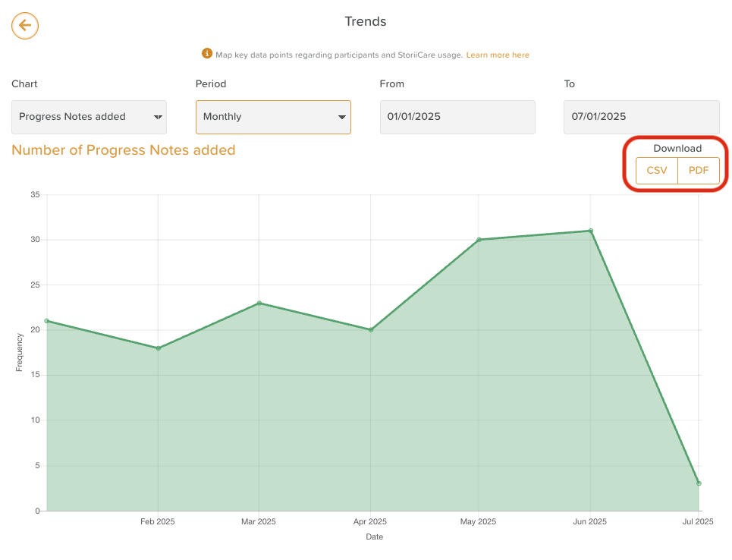Select the first data point at 21
The width and height of the screenshot is (732, 560).
pyautogui.click(x=47, y=321)
